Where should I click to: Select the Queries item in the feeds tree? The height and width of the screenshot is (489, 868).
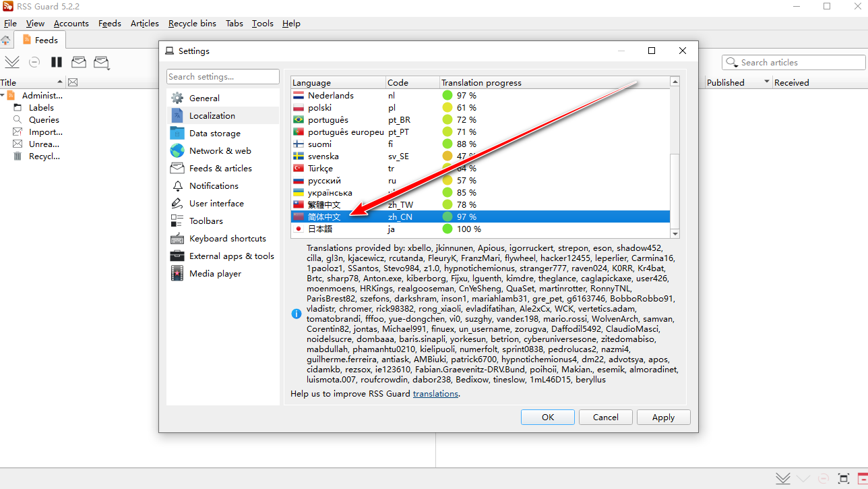pos(44,119)
